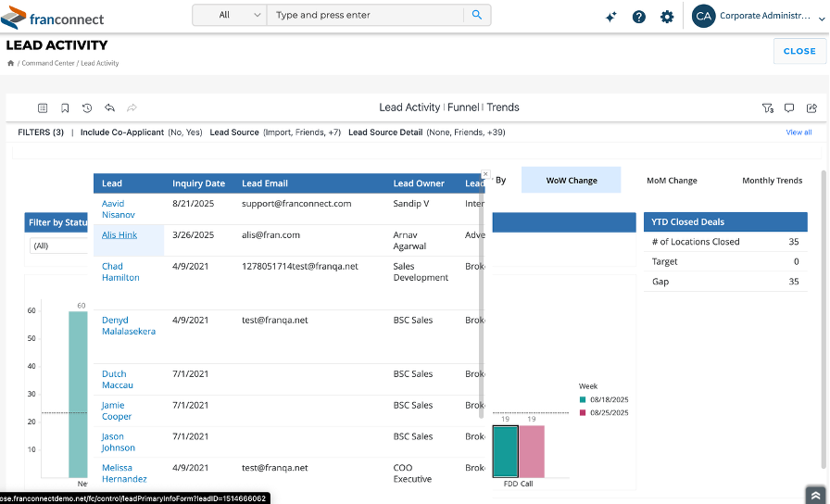This screenshot has width=830, height=504.
Task: Click the share export icon
Action: click(811, 108)
